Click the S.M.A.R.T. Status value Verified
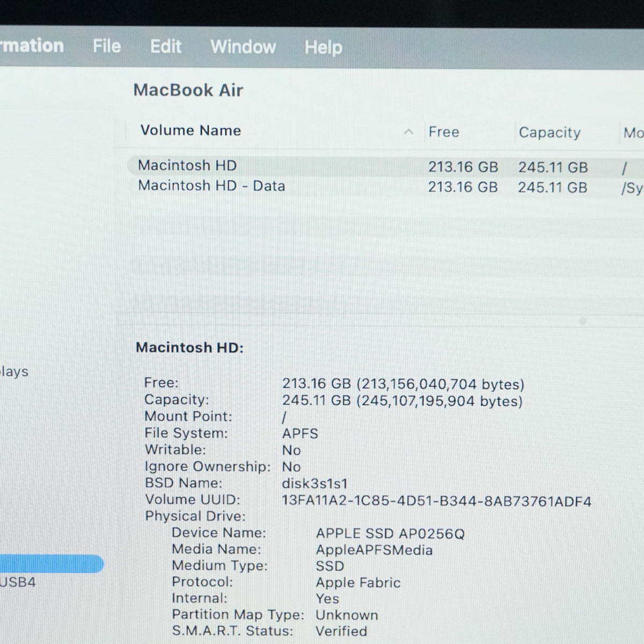This screenshot has width=644, height=644. [341, 631]
